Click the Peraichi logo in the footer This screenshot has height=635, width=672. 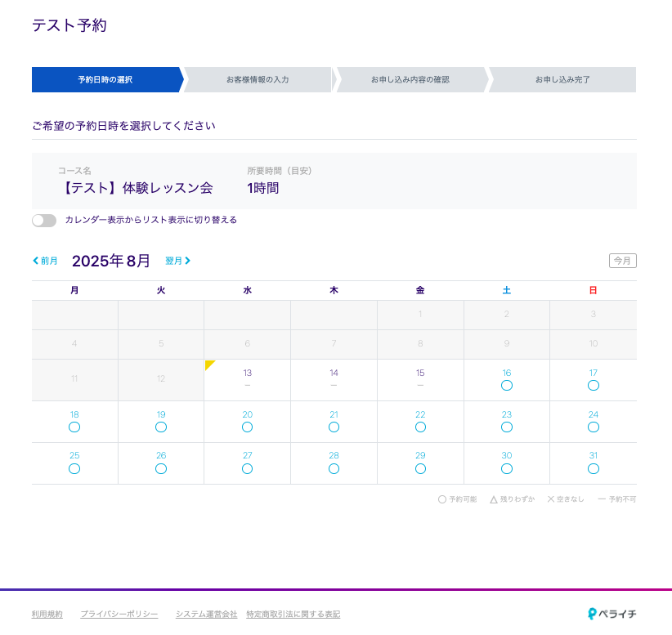[612, 614]
